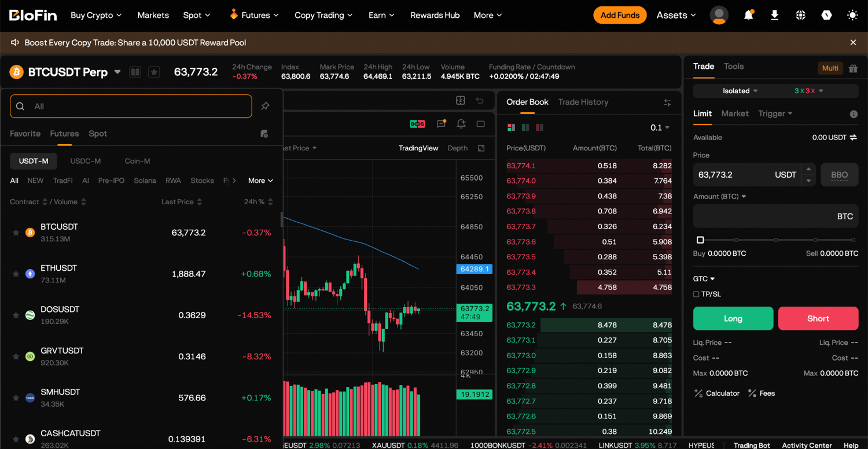
Task: Open the GTC time-in-force dropdown
Action: [704, 278]
